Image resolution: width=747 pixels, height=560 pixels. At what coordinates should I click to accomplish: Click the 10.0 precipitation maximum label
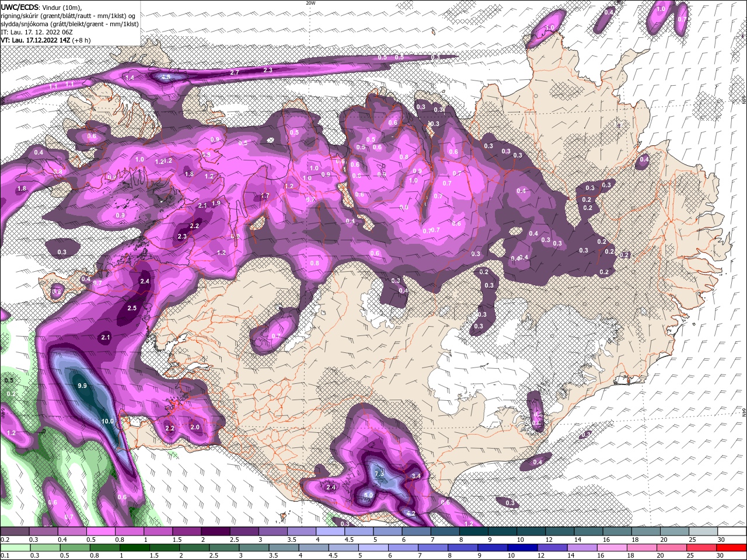coord(107,421)
